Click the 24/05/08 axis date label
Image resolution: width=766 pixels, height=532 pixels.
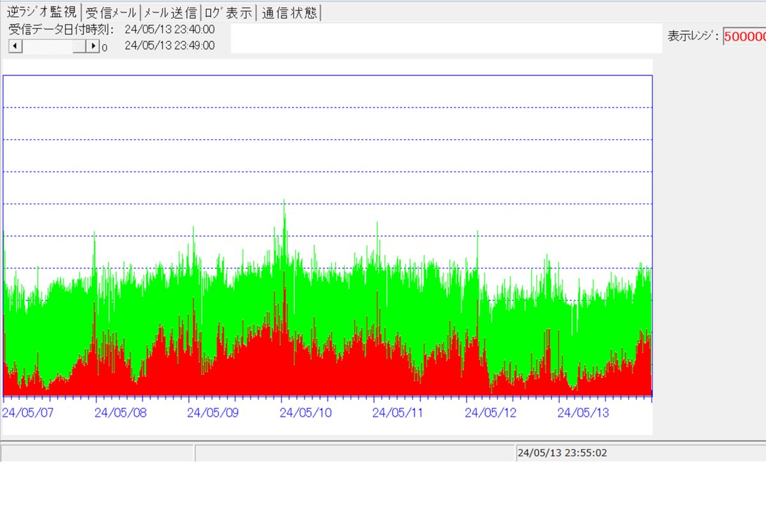[121, 413]
